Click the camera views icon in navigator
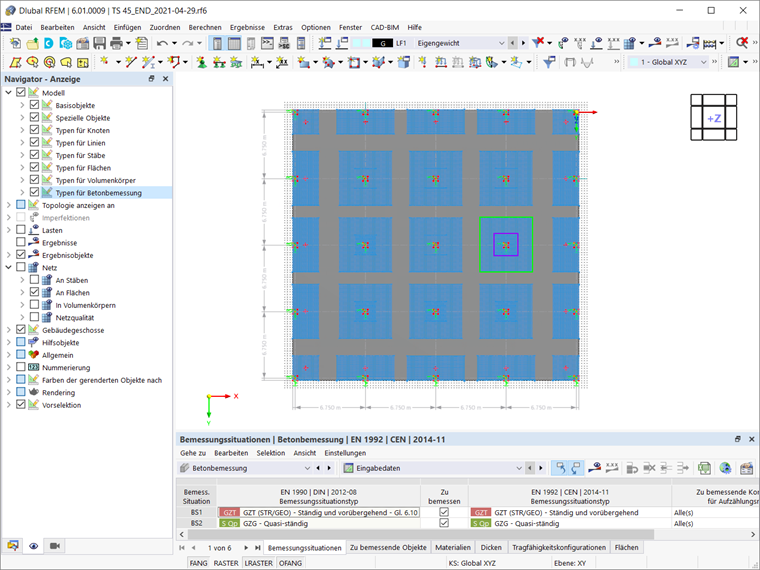Image resolution: width=760 pixels, height=570 pixels. pos(55,546)
